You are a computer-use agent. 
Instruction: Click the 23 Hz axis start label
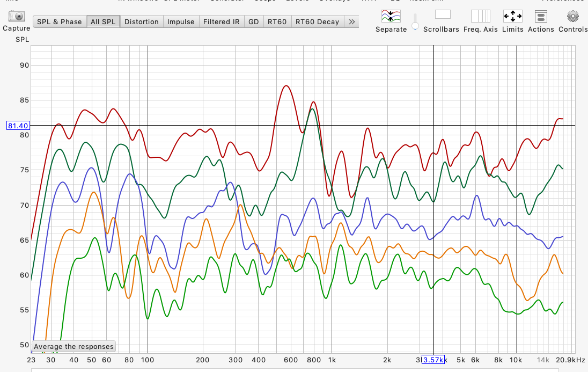click(31, 360)
